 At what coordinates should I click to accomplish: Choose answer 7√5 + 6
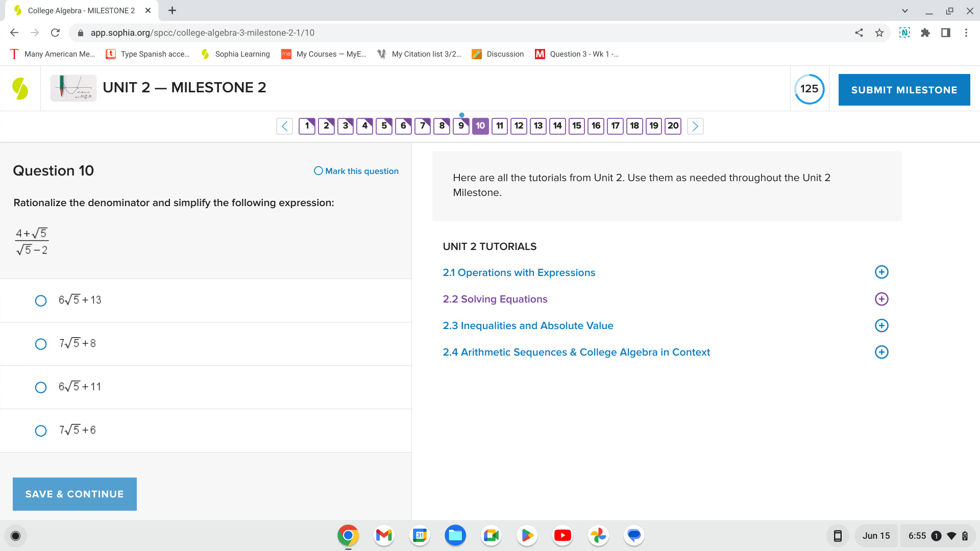[x=41, y=431]
